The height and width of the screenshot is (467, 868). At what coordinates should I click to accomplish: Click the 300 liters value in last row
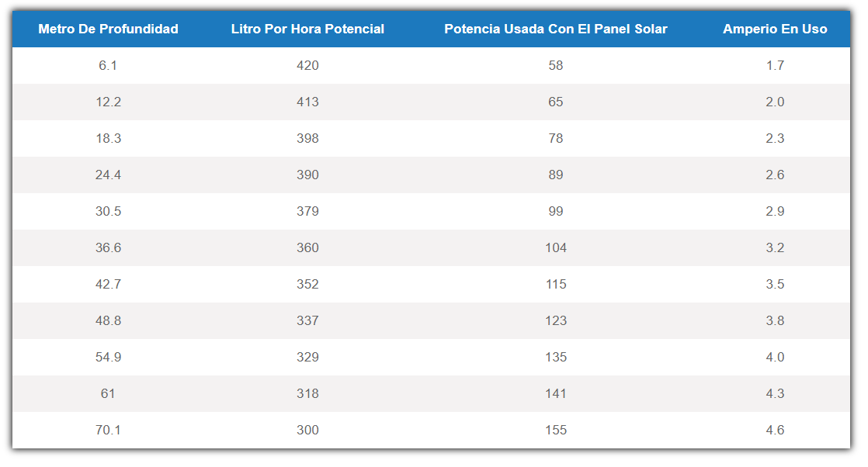[x=307, y=431]
